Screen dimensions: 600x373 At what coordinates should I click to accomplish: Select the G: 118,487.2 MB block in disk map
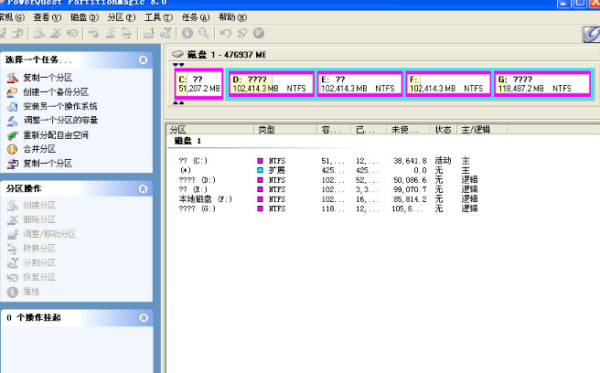coord(543,84)
